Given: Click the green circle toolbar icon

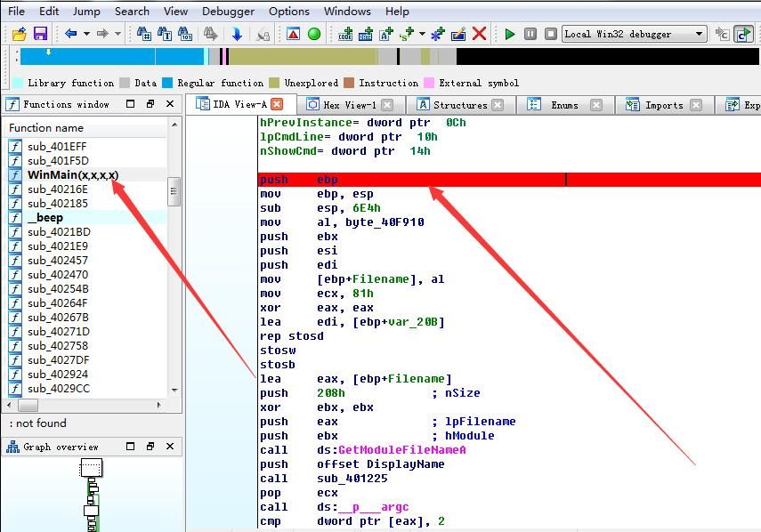Looking at the screenshot, I should (x=314, y=34).
